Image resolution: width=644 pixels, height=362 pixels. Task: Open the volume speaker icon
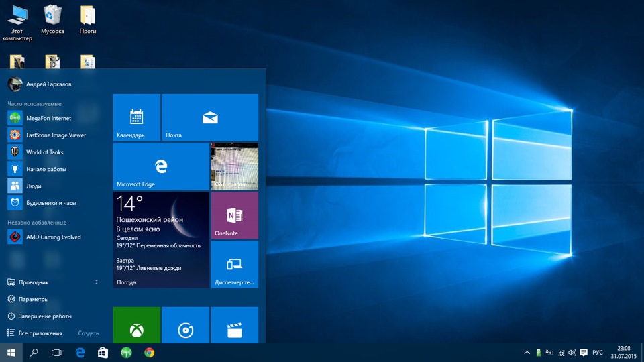point(572,353)
